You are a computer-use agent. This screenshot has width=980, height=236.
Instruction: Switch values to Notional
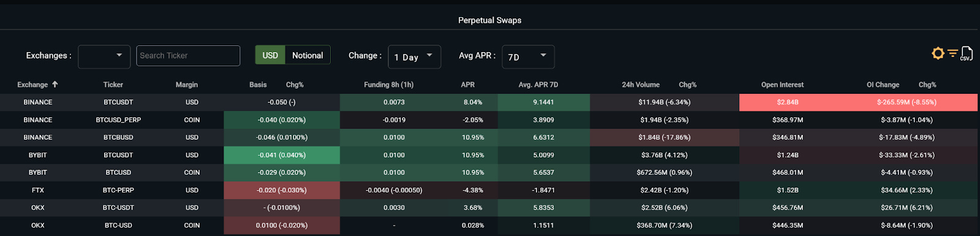[307, 55]
